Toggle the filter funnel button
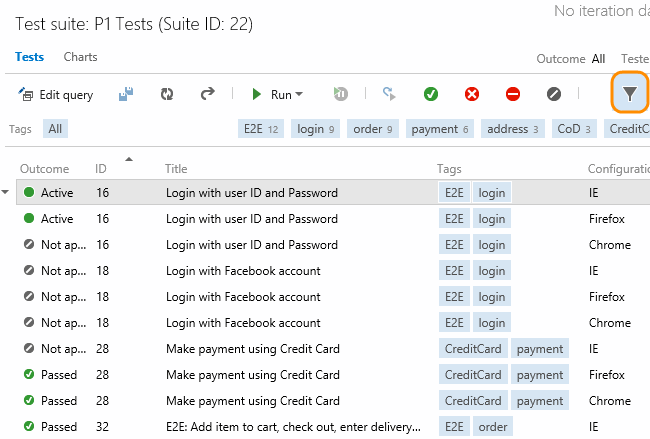 click(x=629, y=94)
